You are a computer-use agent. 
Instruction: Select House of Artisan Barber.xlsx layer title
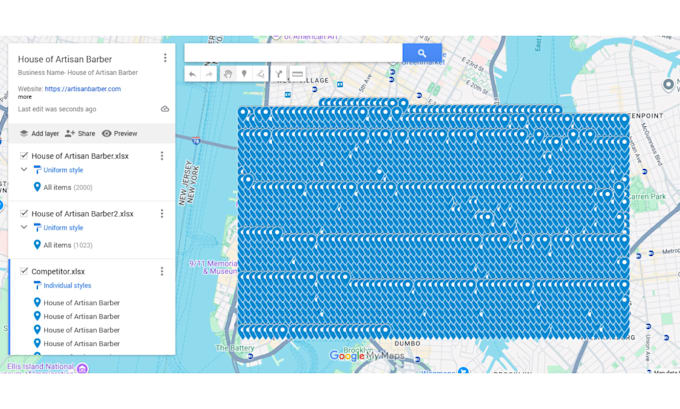coord(80,156)
